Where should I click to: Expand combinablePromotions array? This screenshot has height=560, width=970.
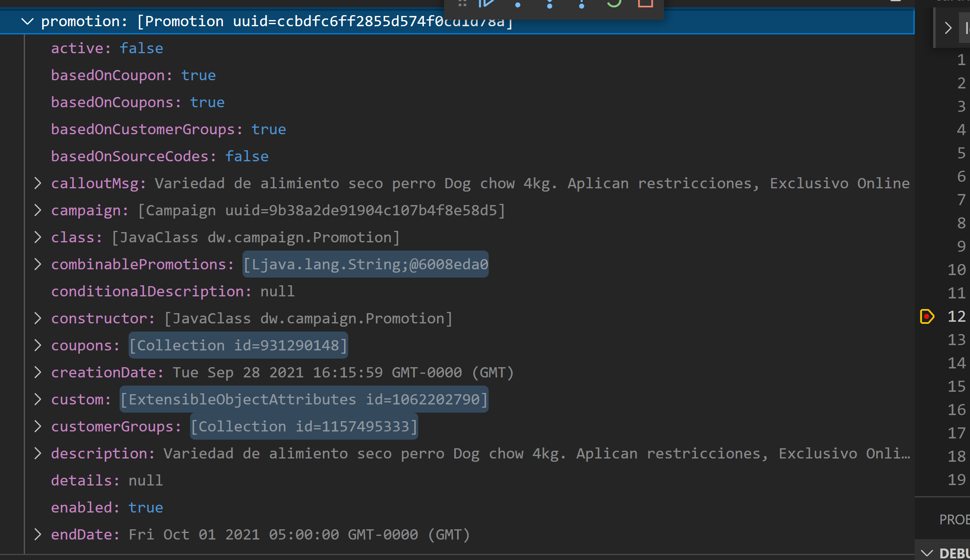tap(38, 264)
